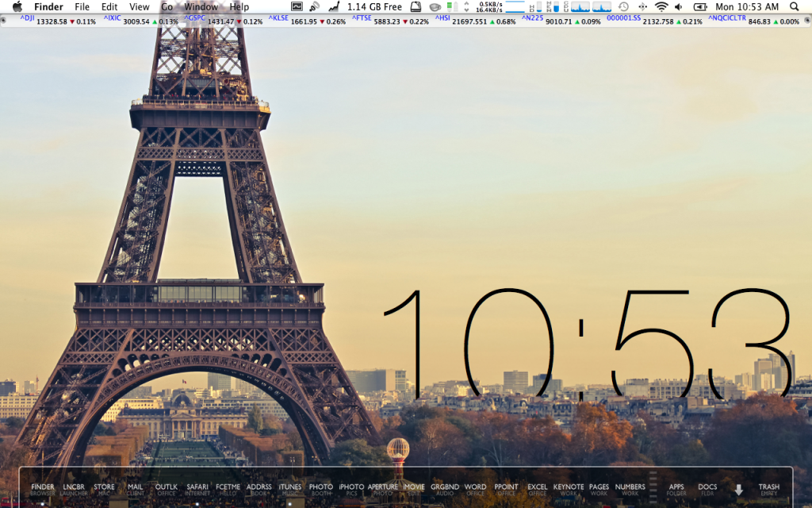Open the View menu

[139, 7]
